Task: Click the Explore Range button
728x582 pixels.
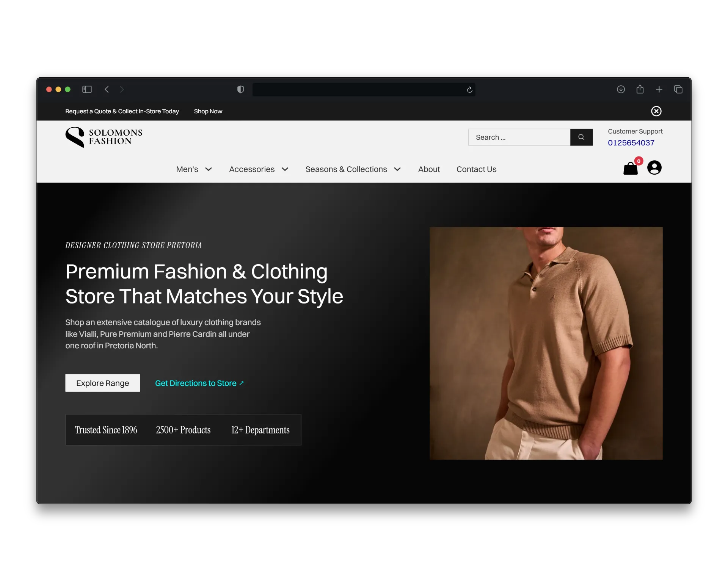Action: click(102, 383)
